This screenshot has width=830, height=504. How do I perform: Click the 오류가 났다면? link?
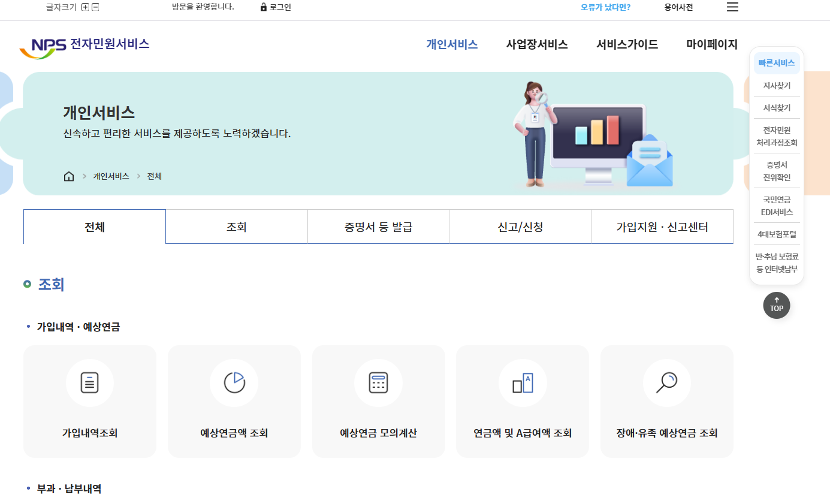pyautogui.click(x=605, y=7)
